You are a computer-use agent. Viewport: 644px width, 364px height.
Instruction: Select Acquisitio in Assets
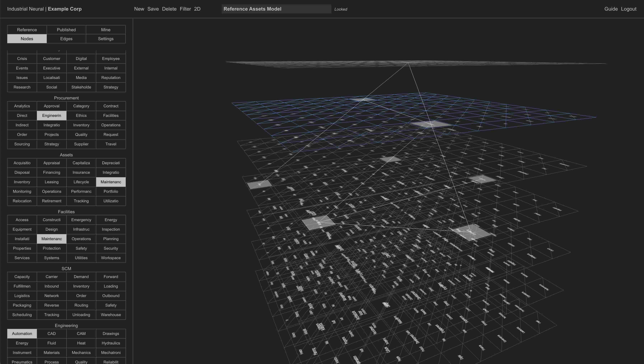click(x=22, y=163)
